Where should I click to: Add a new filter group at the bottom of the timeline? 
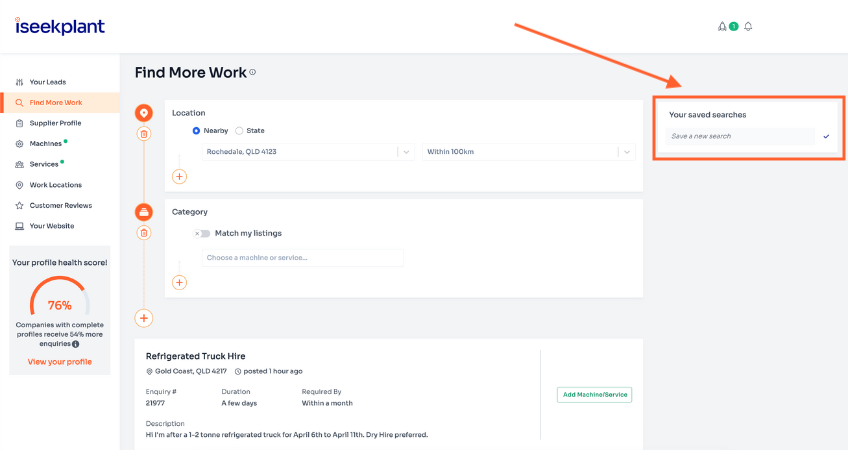coord(144,318)
